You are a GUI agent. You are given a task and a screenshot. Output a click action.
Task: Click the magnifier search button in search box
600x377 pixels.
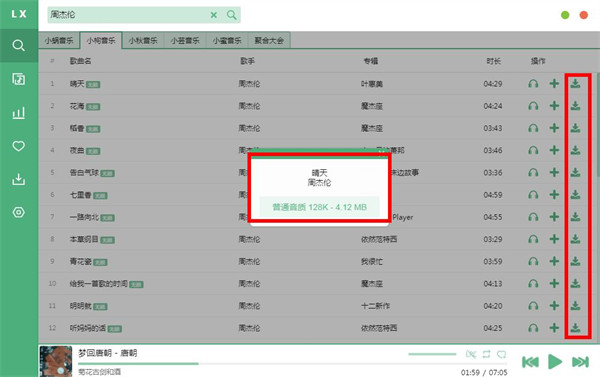coord(232,15)
